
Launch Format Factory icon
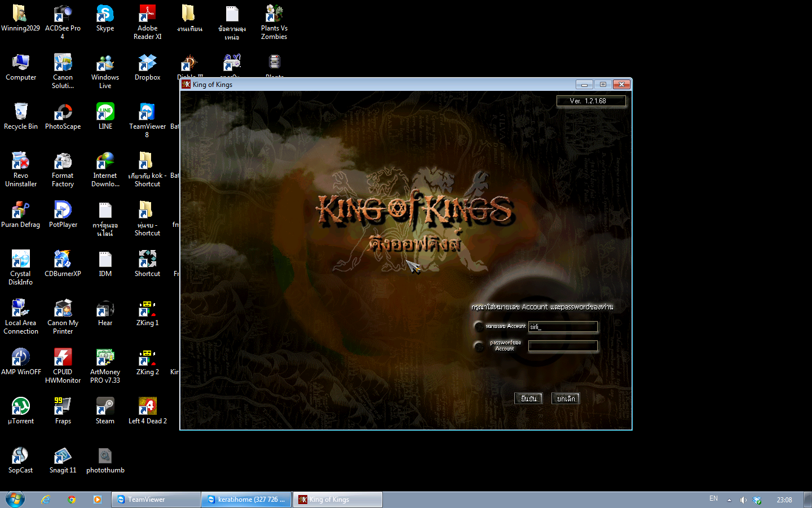pos(63,169)
